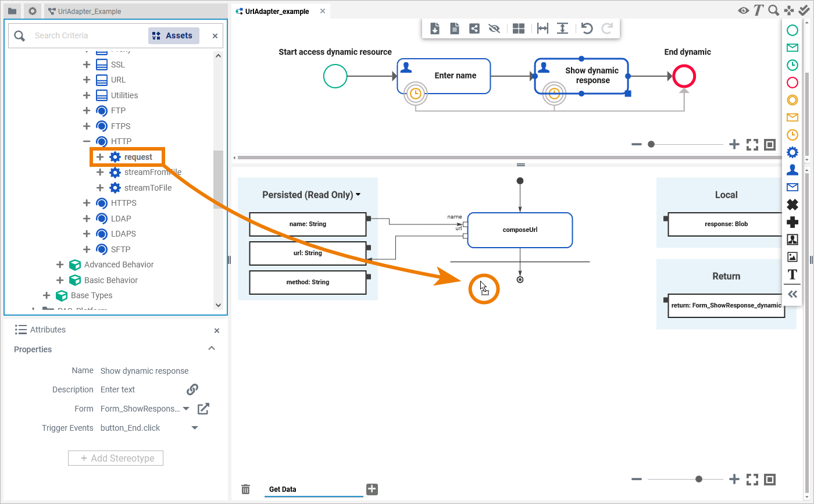Click the lower diagram zoom slider handle
Image resolution: width=814 pixels, height=504 pixels.
[x=699, y=479]
